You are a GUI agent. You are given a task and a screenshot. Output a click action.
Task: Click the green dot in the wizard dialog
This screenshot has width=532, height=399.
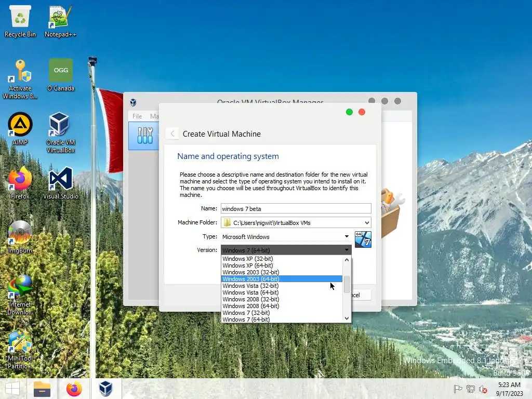(x=349, y=112)
